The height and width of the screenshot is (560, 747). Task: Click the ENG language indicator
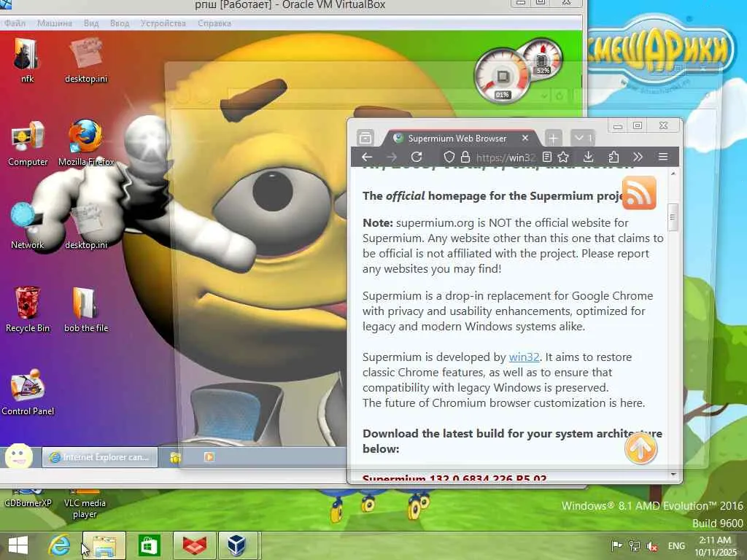[676, 545]
